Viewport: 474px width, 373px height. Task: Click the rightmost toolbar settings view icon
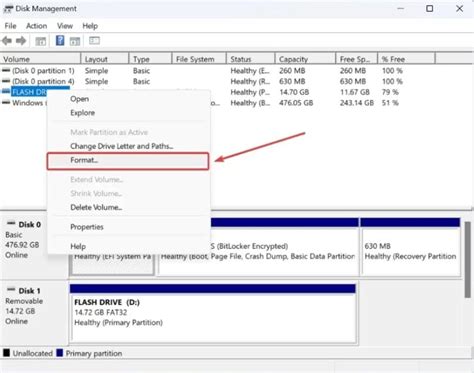pos(94,41)
